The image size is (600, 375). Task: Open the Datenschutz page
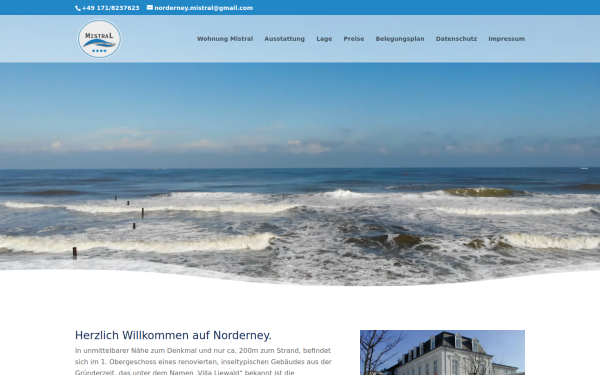456,39
